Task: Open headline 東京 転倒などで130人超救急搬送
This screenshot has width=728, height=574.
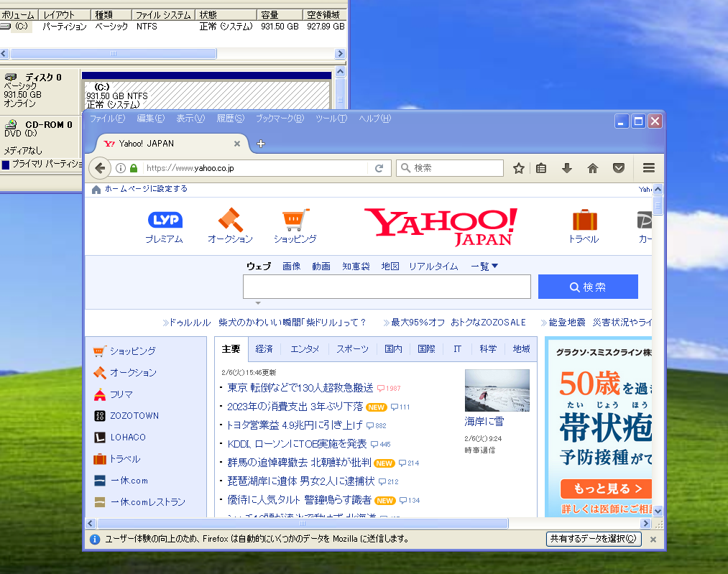Action: point(300,388)
